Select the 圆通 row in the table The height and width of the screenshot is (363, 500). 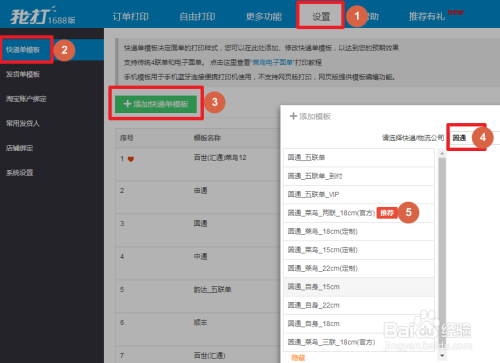pos(198,230)
